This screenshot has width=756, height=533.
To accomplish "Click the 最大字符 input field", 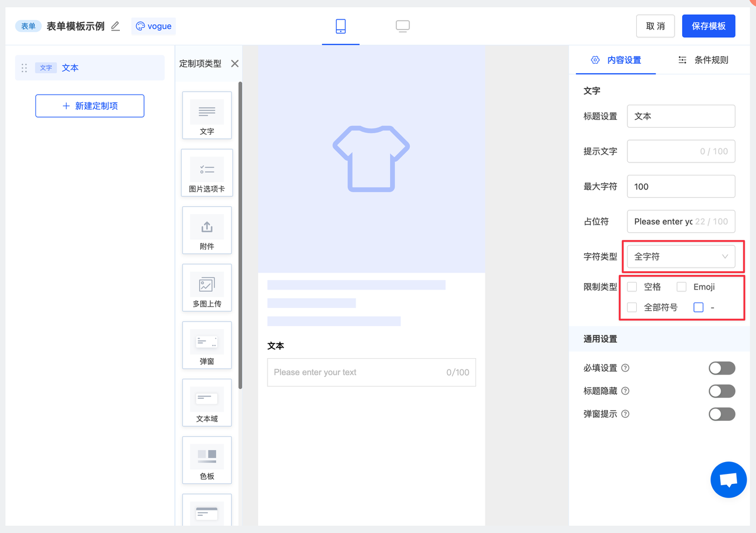I will pyautogui.click(x=681, y=187).
